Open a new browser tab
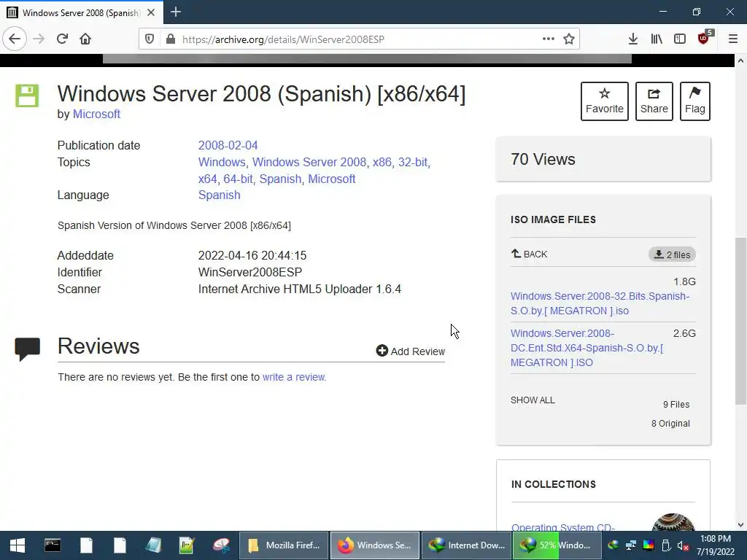This screenshot has height=560, width=747. (176, 12)
